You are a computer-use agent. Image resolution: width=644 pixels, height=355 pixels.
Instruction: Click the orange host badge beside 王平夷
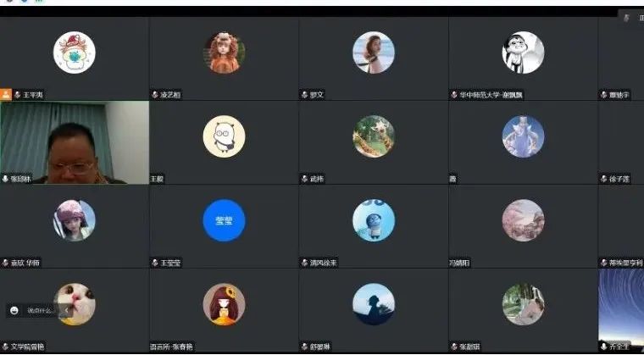[x=6, y=95]
